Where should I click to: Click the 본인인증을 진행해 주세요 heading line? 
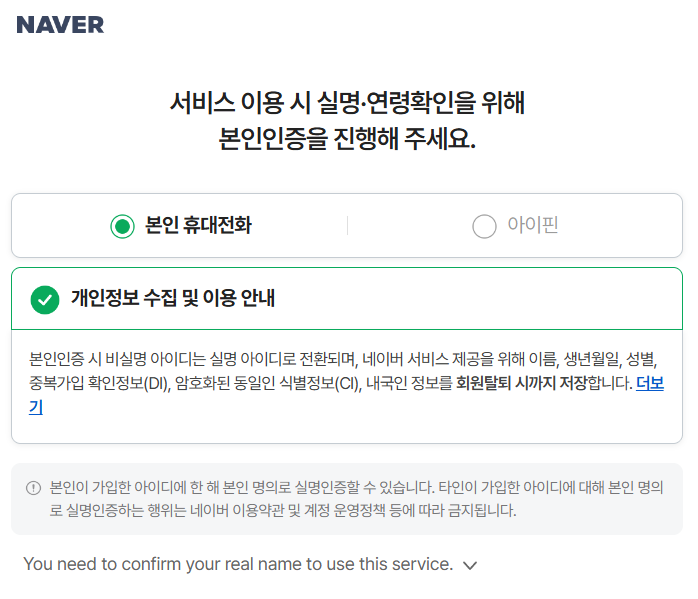coord(347,139)
